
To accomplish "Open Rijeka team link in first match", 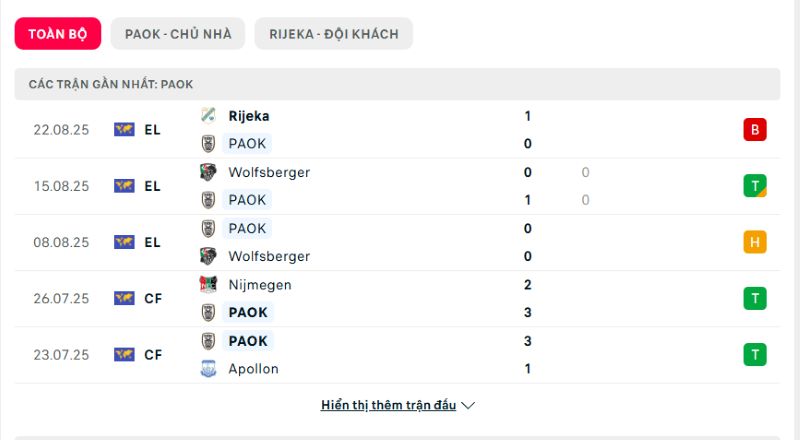I will click(x=249, y=116).
